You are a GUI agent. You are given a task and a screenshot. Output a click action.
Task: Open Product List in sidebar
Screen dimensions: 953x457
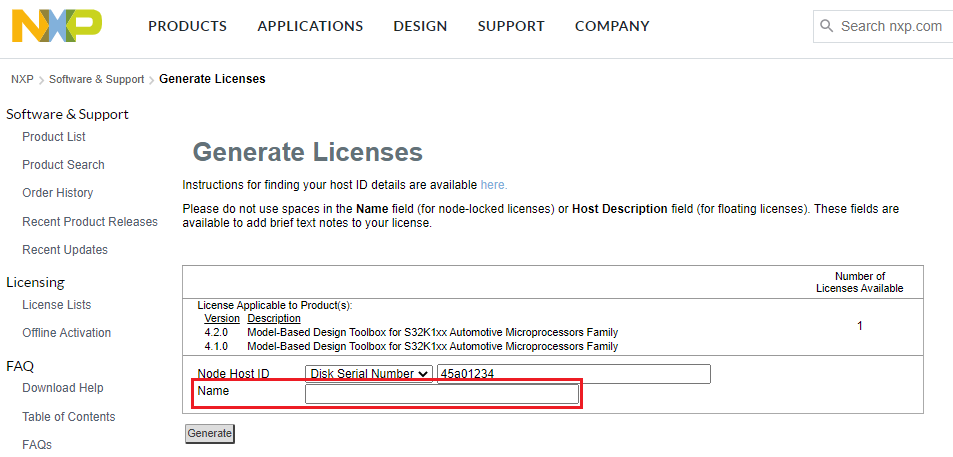tap(54, 137)
